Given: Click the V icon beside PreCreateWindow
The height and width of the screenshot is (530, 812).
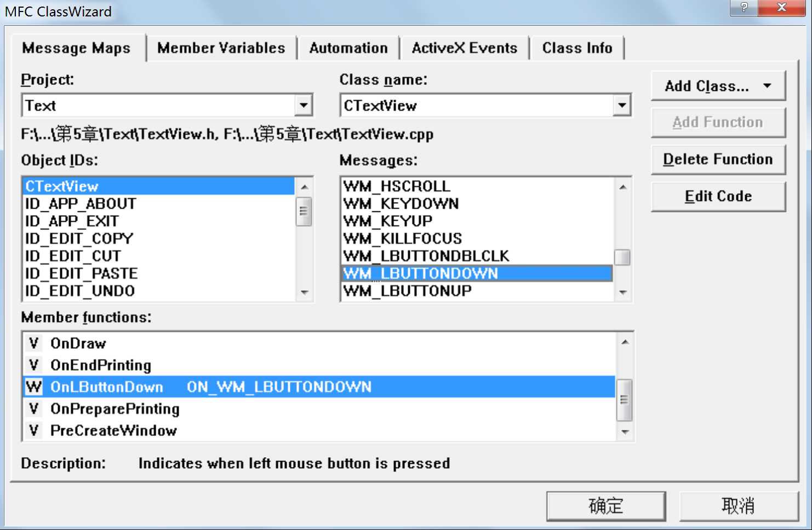Looking at the screenshot, I should coord(34,431).
